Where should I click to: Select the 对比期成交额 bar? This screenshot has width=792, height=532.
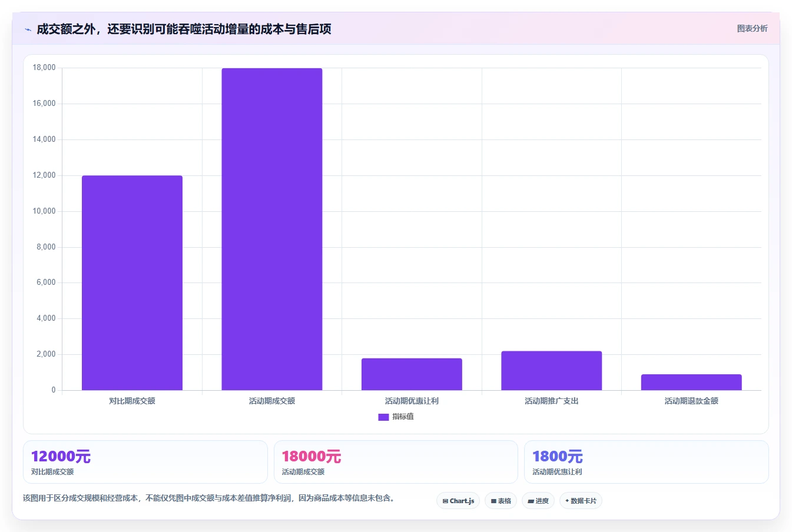click(x=132, y=283)
